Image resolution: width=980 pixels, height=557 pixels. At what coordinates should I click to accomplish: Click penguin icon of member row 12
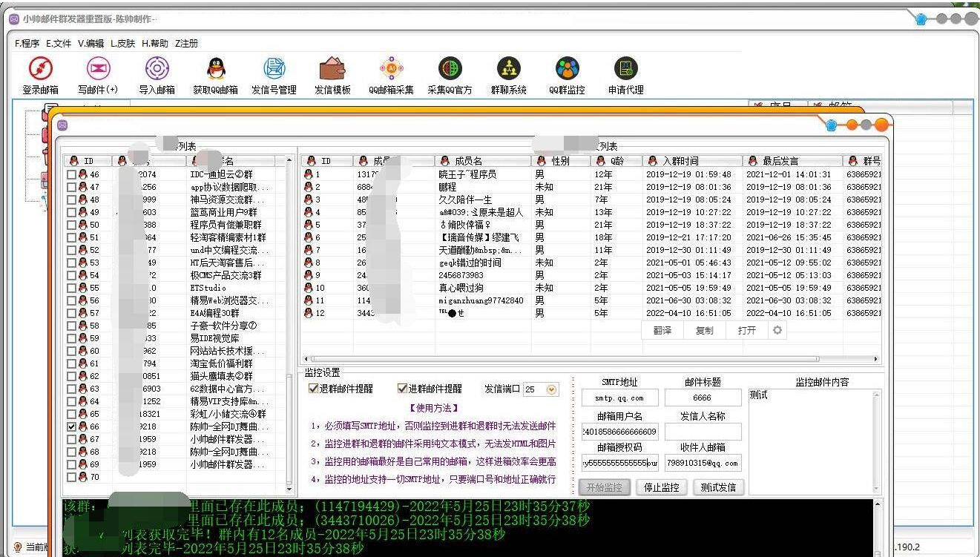click(308, 313)
